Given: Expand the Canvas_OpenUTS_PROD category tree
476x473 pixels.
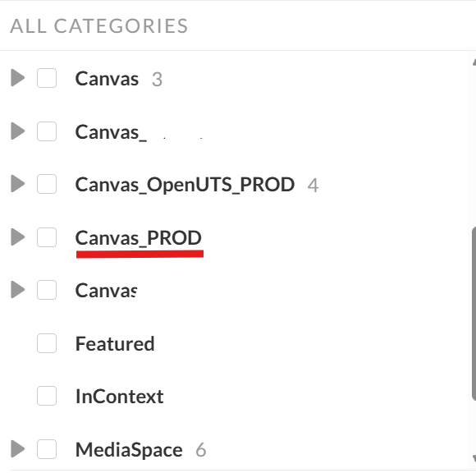Looking at the screenshot, I should click(x=17, y=184).
